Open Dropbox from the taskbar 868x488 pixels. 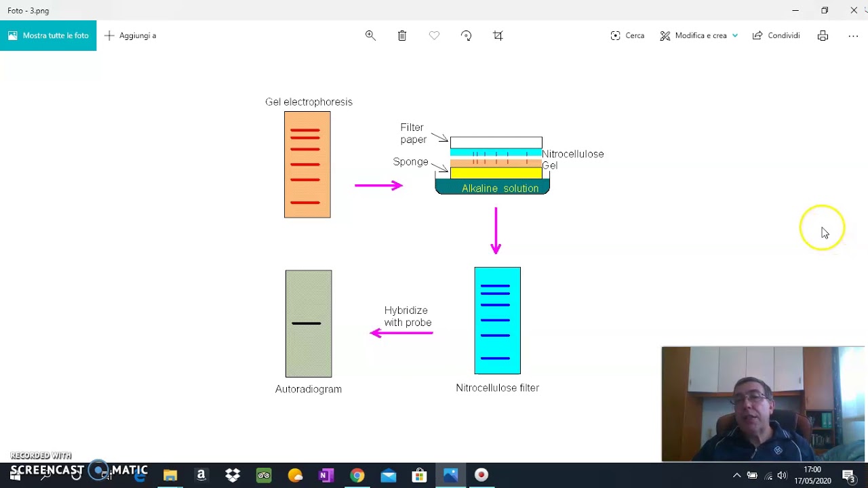(233, 475)
